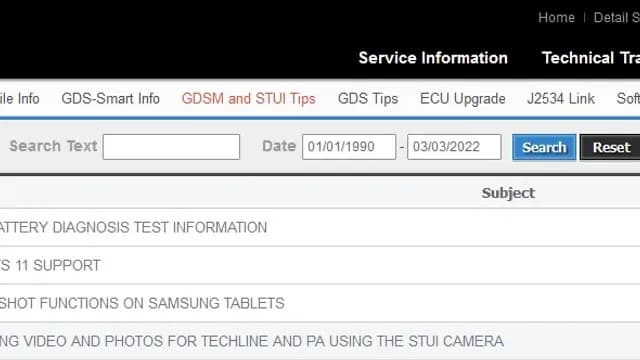Viewport: 640px width, 360px height.
Task: Open the 11 SUPPORT row
Action: (320, 265)
